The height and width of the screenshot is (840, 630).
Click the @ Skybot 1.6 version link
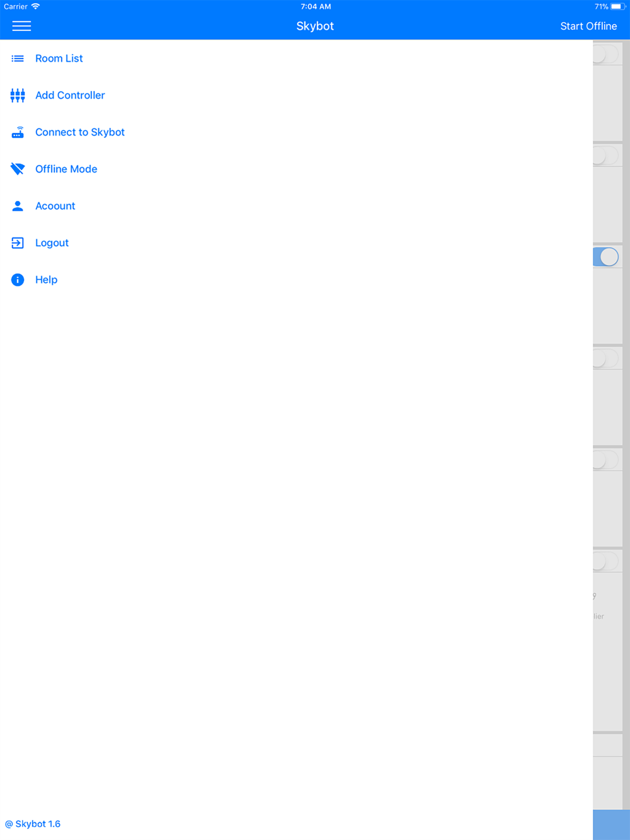33,824
